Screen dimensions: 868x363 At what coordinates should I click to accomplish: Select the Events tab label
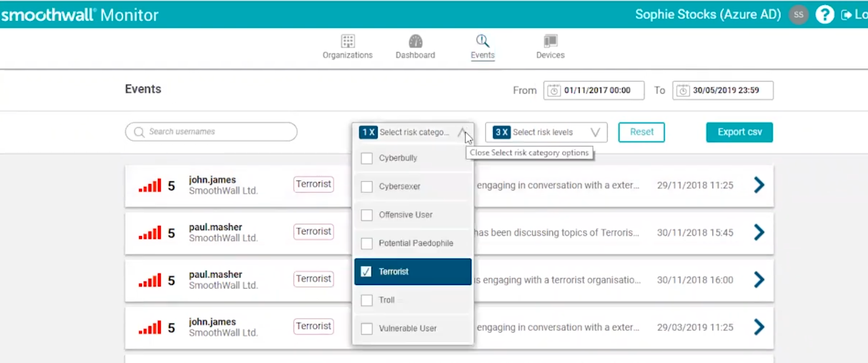pos(483,55)
